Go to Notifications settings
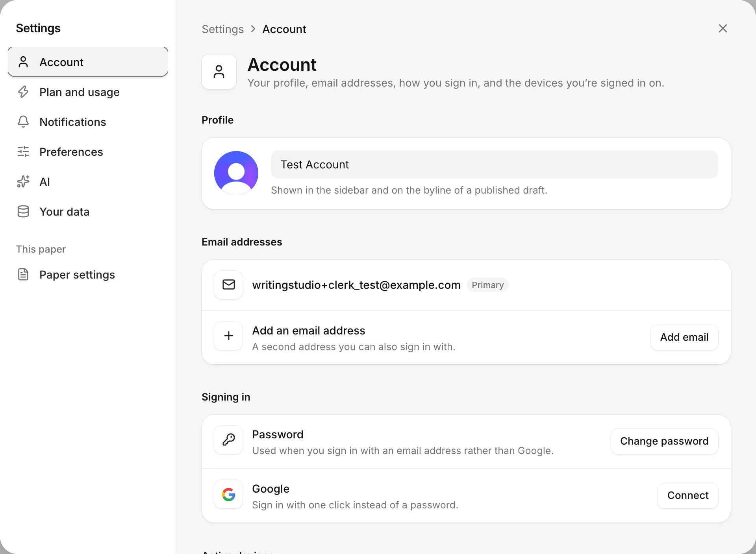This screenshot has height=554, width=756. [88, 122]
